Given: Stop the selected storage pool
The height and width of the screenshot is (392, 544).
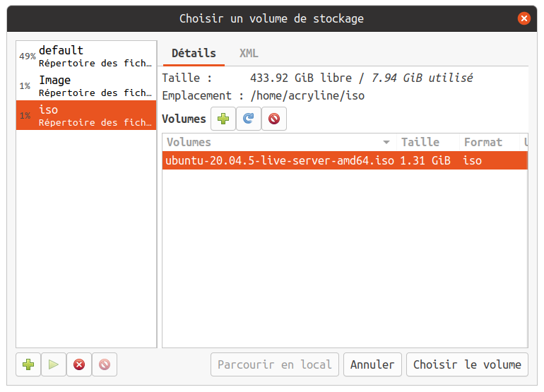Looking at the screenshot, I should click(79, 364).
